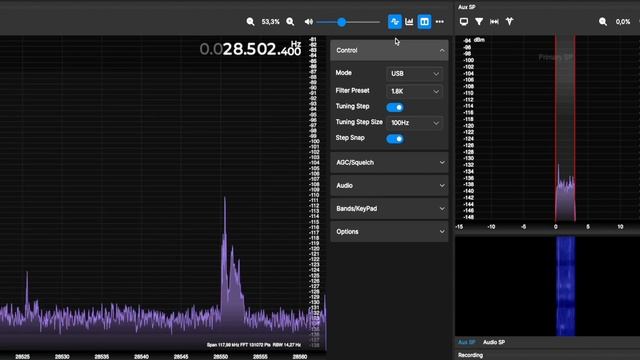Viewport: 640px width, 360px height.
Task: Toggle the Step Snap switch
Action: tap(395, 139)
